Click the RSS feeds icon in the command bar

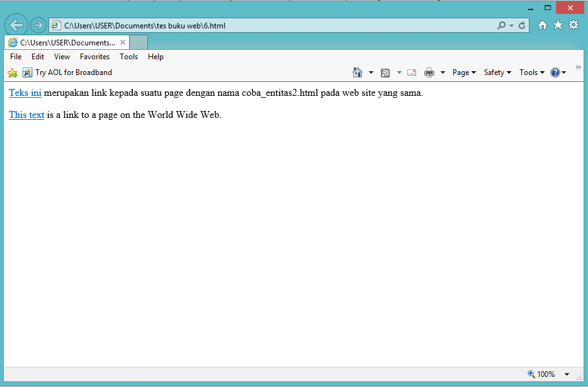tap(385, 72)
